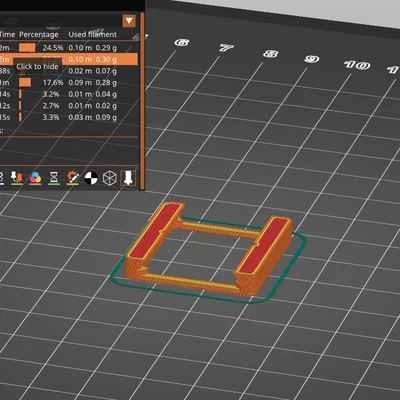Screen dimensions: 400x400
Task: Hide the feature row showing 2.7%
Action: tap(69, 106)
